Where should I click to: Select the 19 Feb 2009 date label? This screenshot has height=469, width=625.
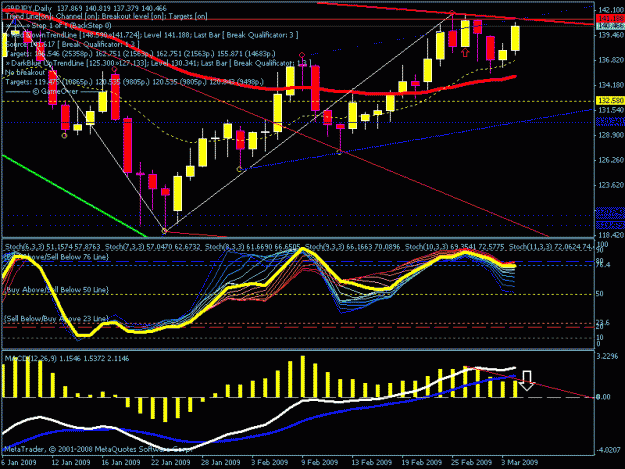click(x=422, y=462)
